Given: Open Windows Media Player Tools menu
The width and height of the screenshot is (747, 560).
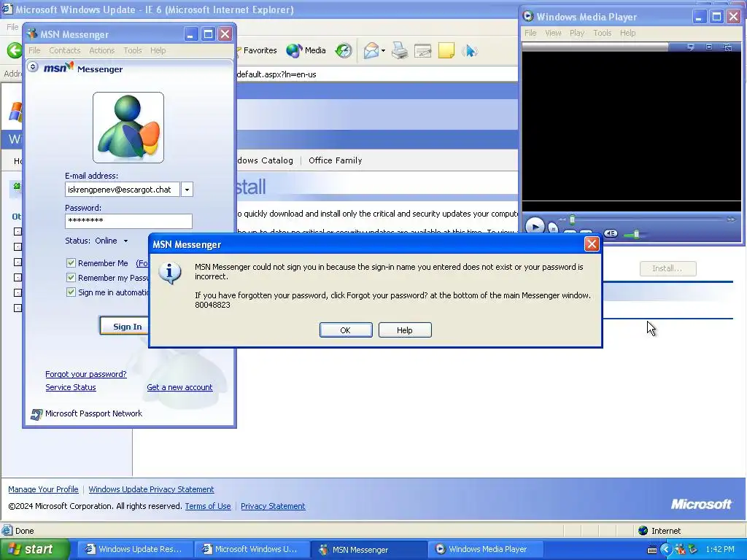Looking at the screenshot, I should (602, 33).
